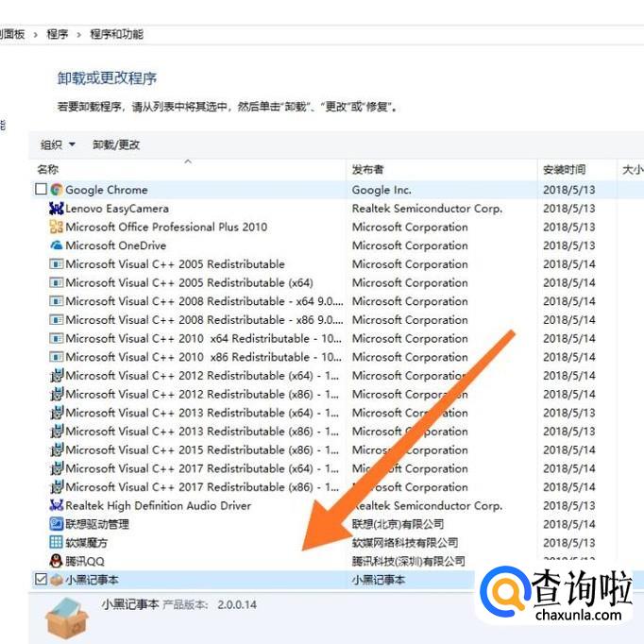The width and height of the screenshot is (644, 644).
Task: Click the Google Chrome program icon
Action: pyautogui.click(x=57, y=190)
